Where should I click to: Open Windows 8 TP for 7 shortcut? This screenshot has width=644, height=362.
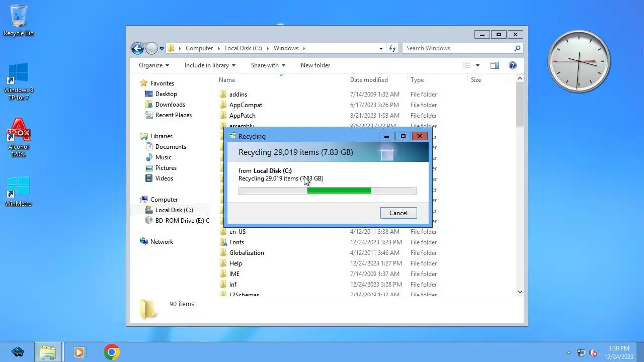19,81
